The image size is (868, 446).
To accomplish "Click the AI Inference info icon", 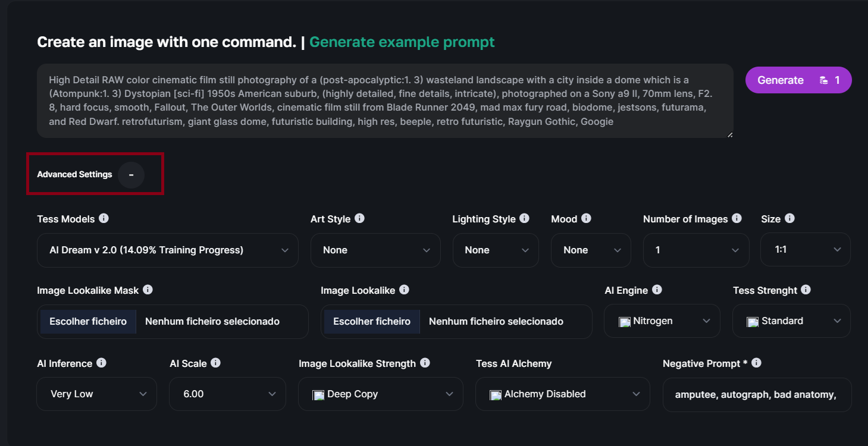I will 101,363.
